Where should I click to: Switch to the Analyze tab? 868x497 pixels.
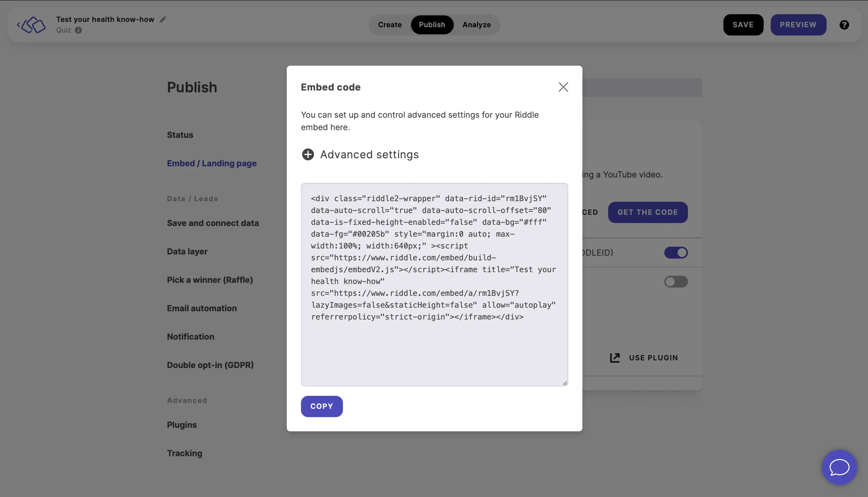click(477, 25)
